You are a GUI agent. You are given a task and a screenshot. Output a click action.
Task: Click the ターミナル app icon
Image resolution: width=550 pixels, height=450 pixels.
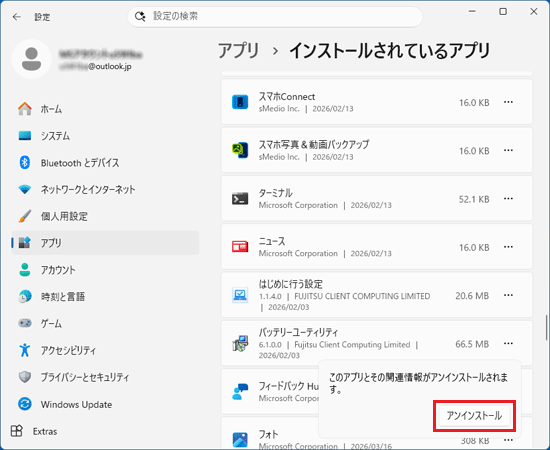pyautogui.click(x=240, y=199)
